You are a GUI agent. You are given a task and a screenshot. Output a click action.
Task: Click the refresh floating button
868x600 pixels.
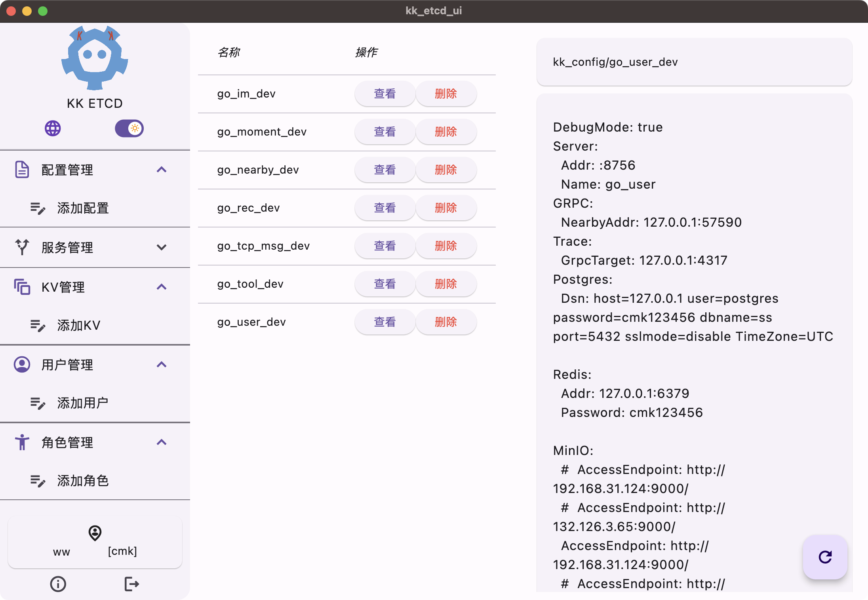click(x=825, y=557)
